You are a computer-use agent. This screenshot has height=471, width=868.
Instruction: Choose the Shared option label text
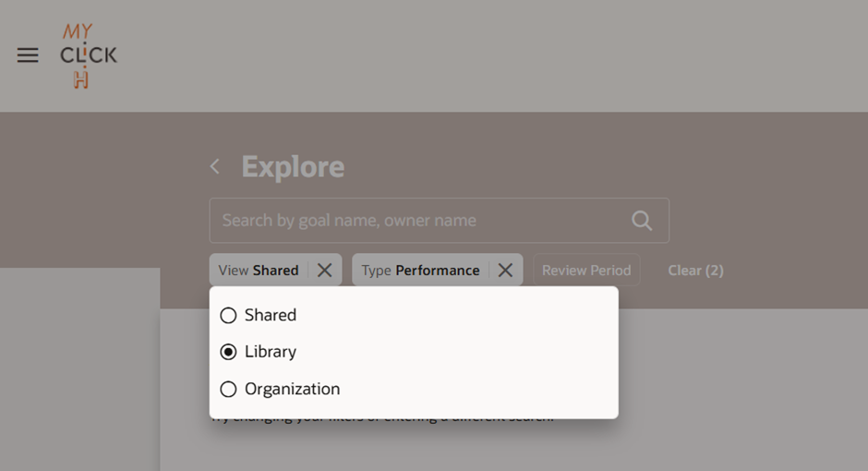point(271,315)
